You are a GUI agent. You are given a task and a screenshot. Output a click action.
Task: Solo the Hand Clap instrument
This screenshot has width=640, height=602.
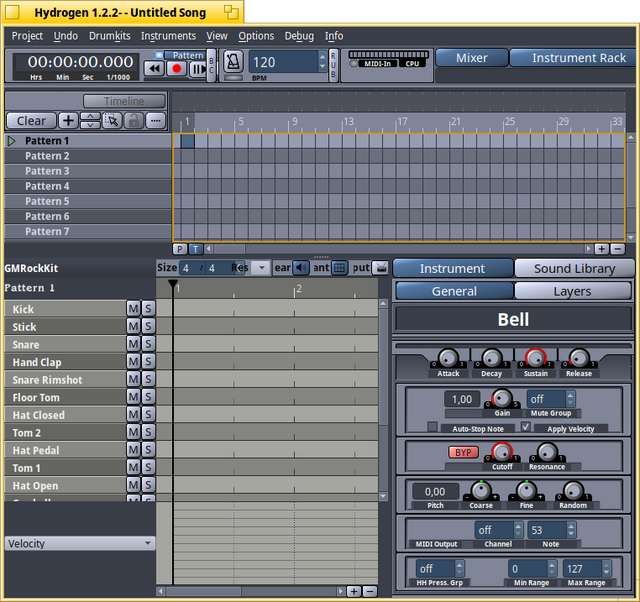coord(148,362)
